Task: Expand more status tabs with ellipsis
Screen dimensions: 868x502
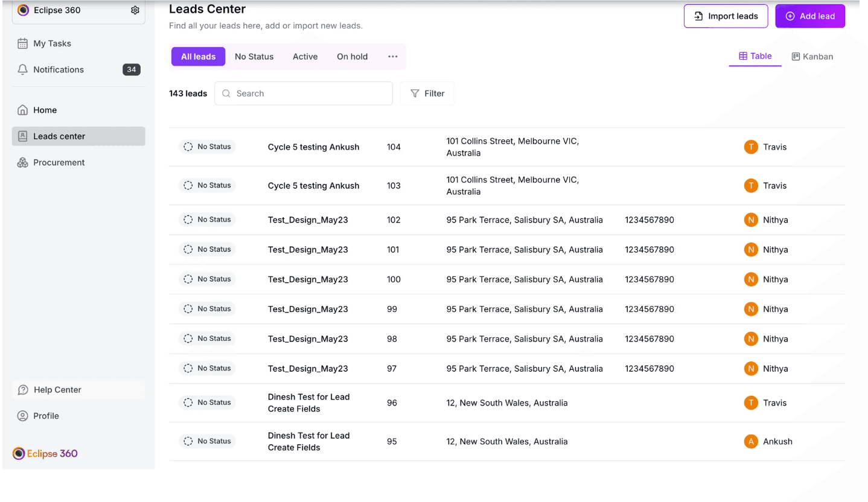Action: pyautogui.click(x=393, y=57)
